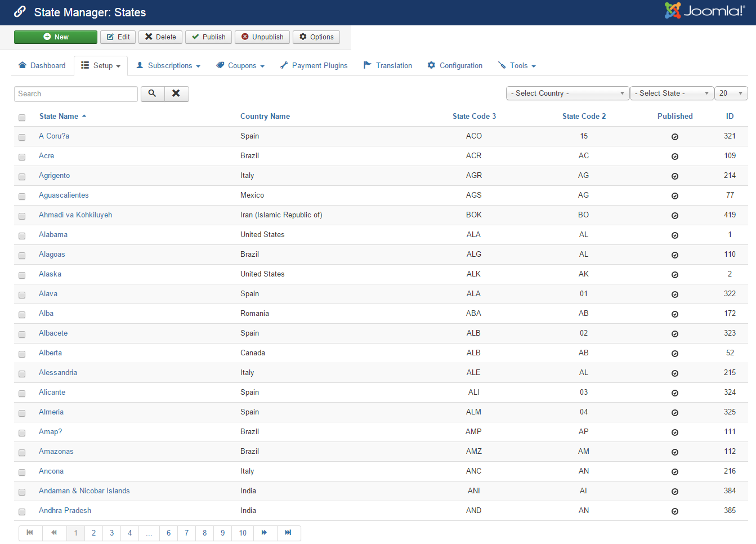Toggle published status icon for Alba
The width and height of the screenshot is (756, 544).
point(675,314)
